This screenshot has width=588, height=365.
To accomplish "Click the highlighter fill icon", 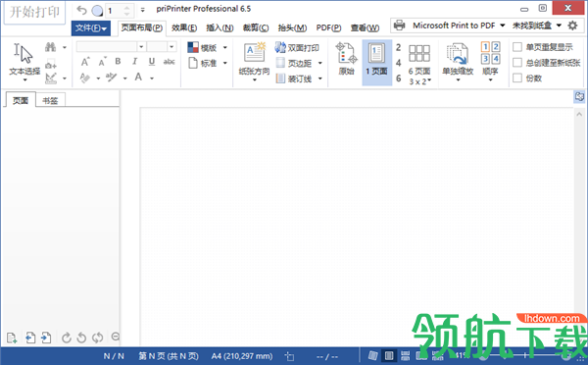I will click(85, 78).
